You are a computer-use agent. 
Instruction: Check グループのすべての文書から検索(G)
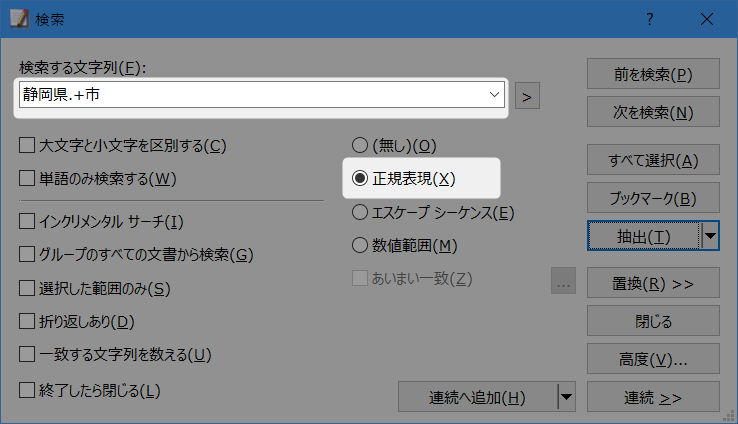27,254
